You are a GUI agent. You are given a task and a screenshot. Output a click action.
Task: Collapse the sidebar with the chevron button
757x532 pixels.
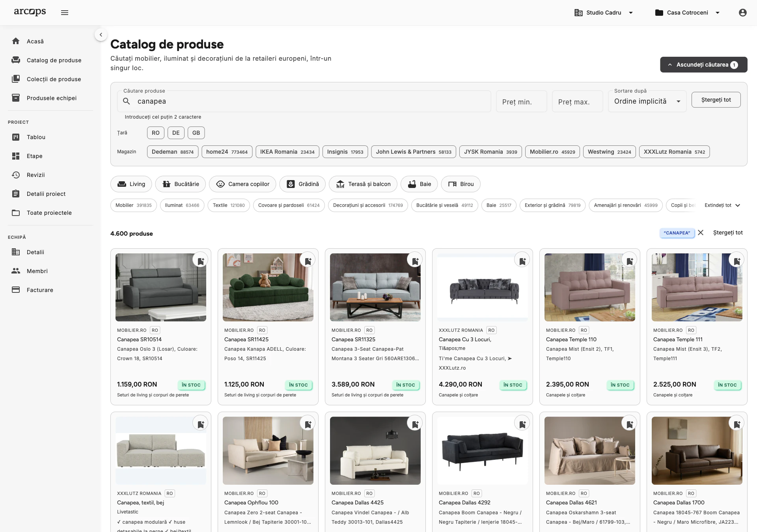click(101, 35)
